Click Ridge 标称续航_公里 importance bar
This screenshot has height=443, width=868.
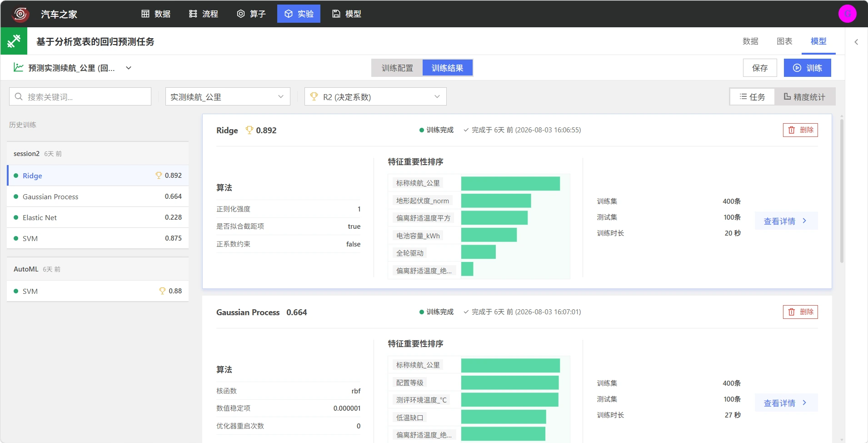[510, 183]
